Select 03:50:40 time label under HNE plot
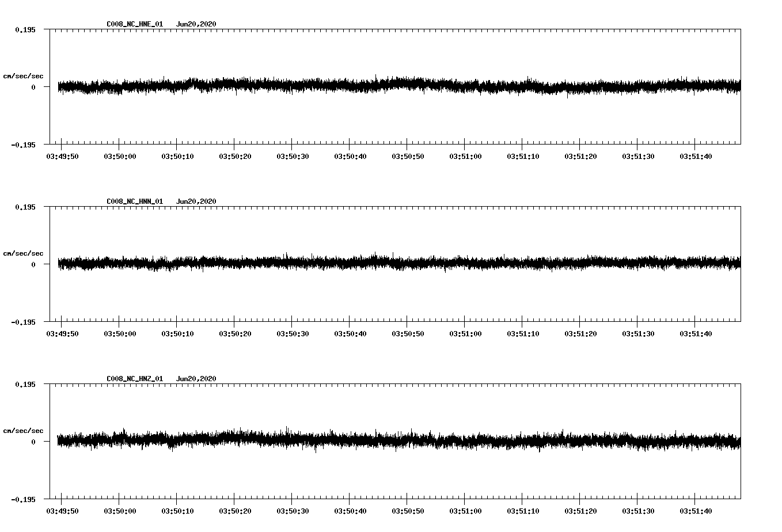 pos(350,157)
